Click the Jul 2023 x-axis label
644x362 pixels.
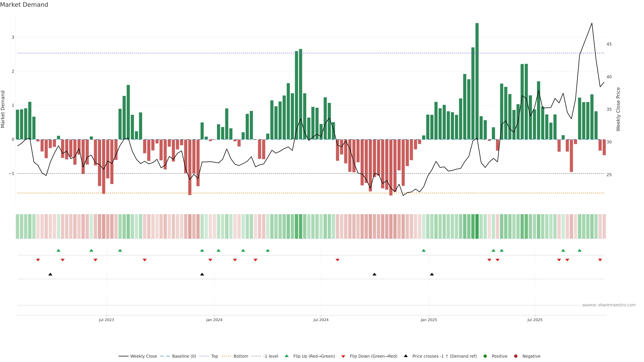pyautogui.click(x=106, y=320)
